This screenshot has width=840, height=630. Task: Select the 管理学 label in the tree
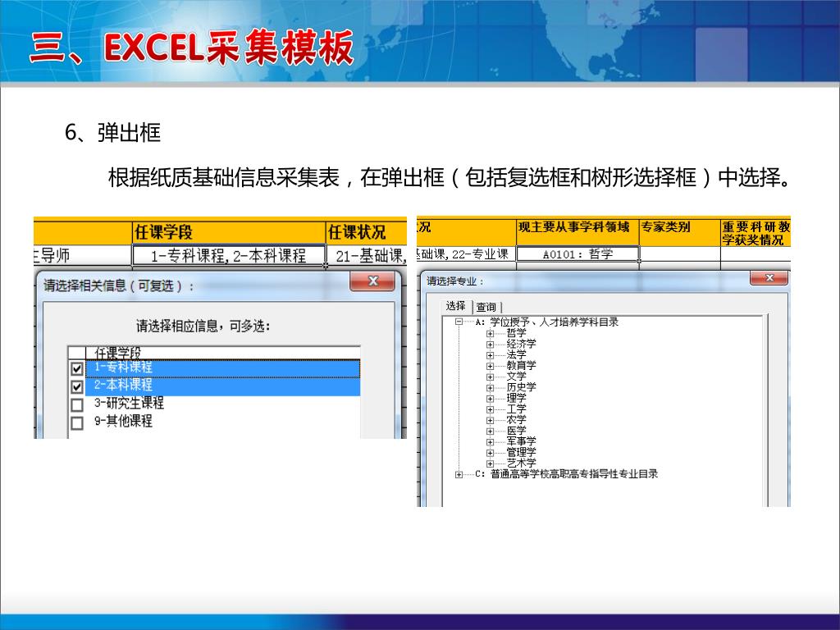(521, 453)
